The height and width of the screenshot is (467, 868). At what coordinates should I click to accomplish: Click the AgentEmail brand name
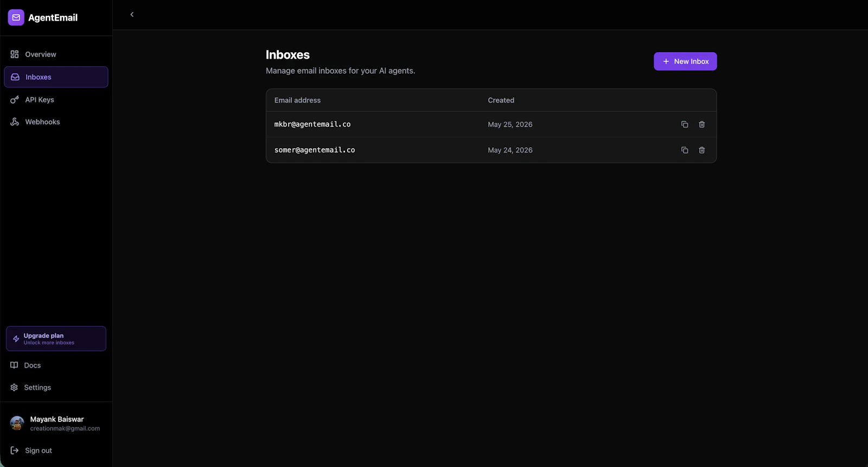tap(53, 17)
